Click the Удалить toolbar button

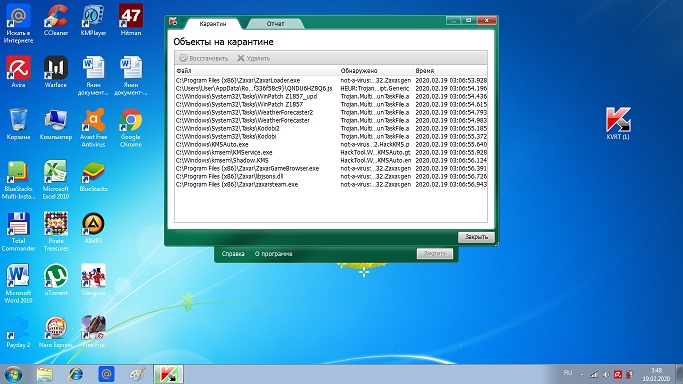click(254, 58)
